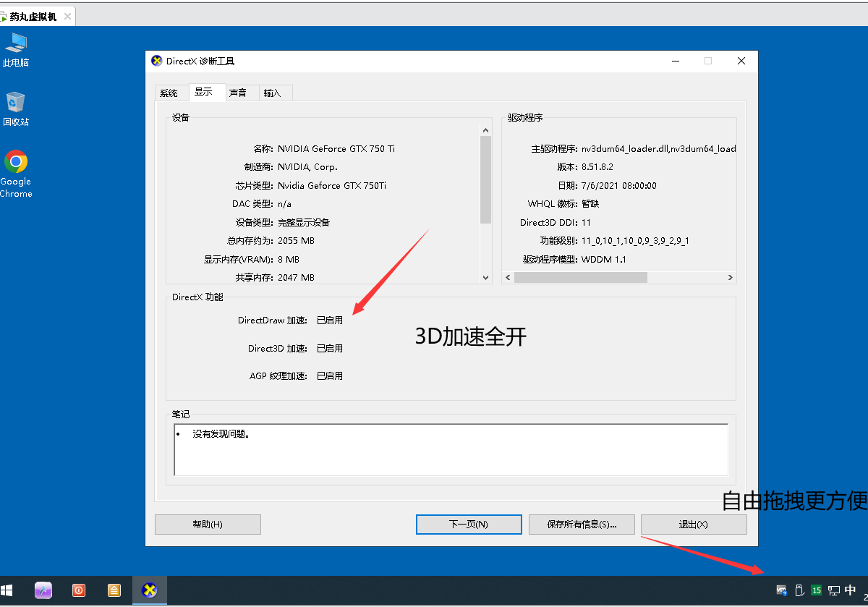The height and width of the screenshot is (607, 868).
Task: Click the Direct3D DDI value 11
Action: point(586,222)
